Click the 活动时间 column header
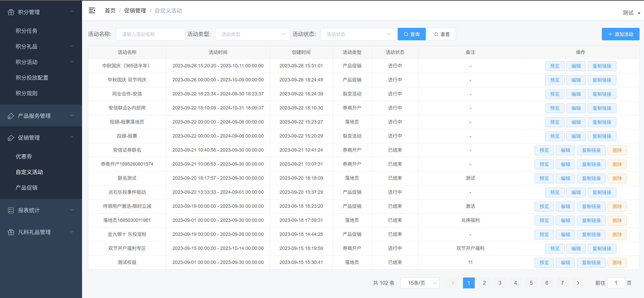 (x=218, y=52)
